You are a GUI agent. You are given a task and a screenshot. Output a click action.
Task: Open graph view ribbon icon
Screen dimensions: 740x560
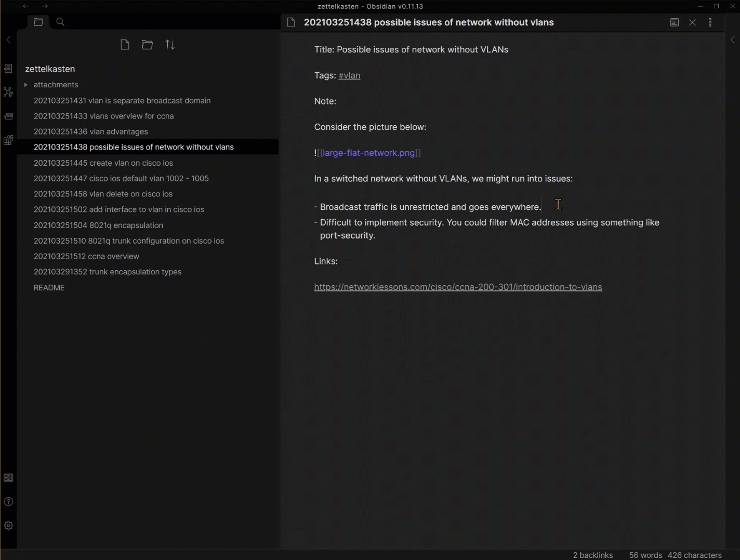pyautogui.click(x=8, y=92)
